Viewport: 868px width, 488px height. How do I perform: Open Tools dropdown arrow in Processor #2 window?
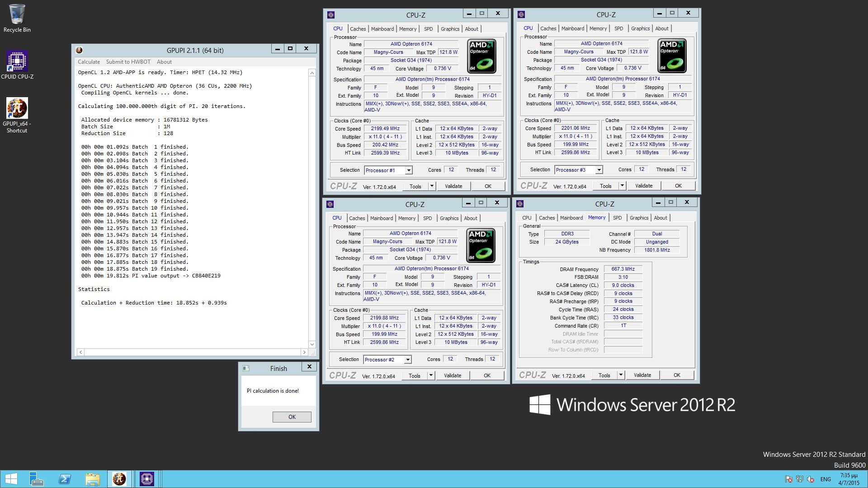431,375
